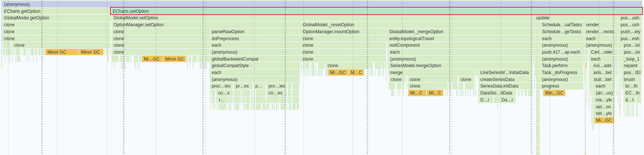Viewport: 644px width, 155px height.
Task: Click the DataSto…itData frame
Action: 496,93
